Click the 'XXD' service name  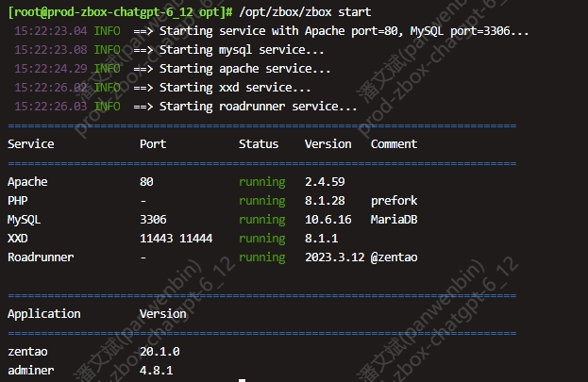coord(18,239)
